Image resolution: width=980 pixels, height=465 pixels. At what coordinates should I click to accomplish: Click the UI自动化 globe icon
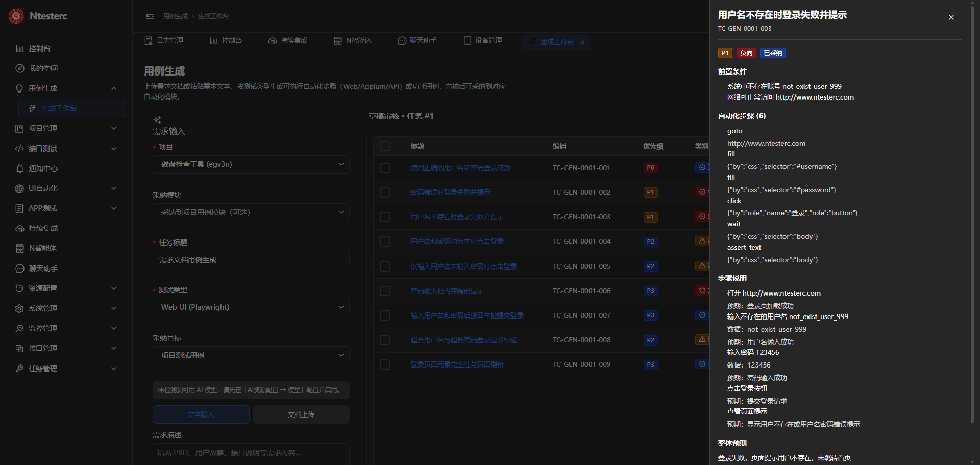(x=19, y=188)
